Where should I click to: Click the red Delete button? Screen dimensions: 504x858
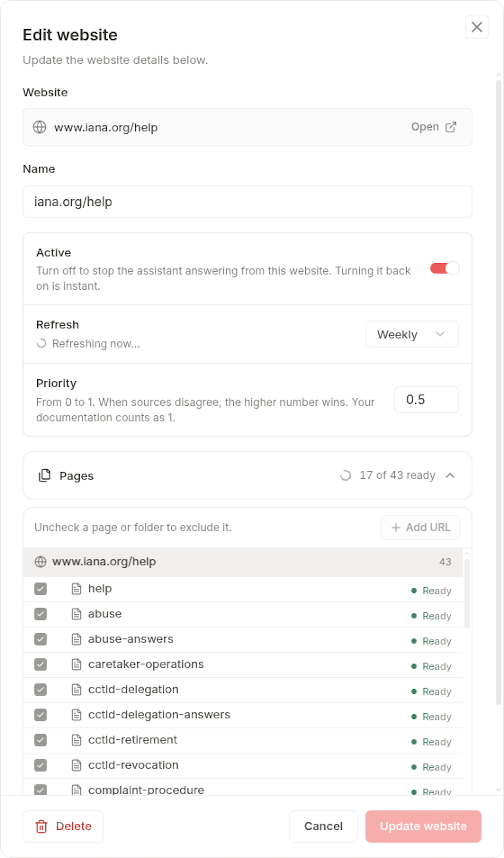point(63,826)
